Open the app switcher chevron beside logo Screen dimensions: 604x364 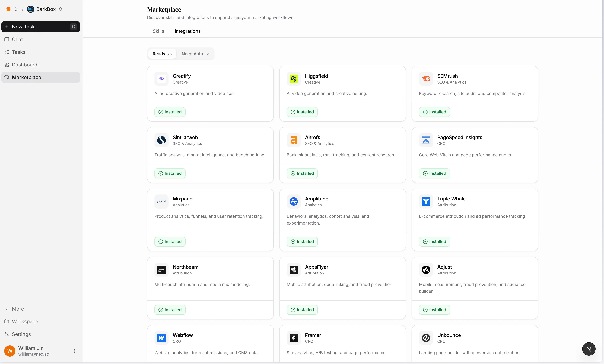click(x=16, y=9)
